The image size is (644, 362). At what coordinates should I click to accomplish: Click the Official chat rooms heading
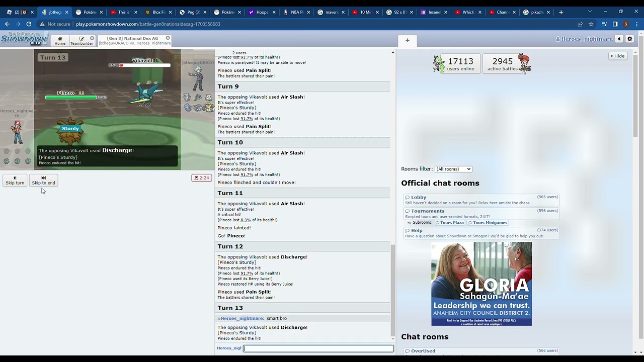point(440,183)
